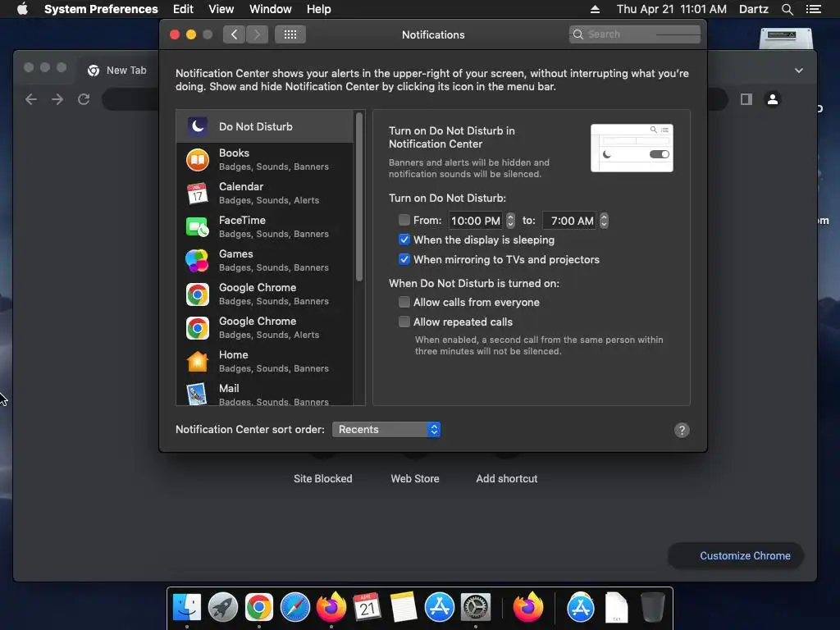Open the Apple menu
The width and height of the screenshot is (840, 630).
click(22, 9)
